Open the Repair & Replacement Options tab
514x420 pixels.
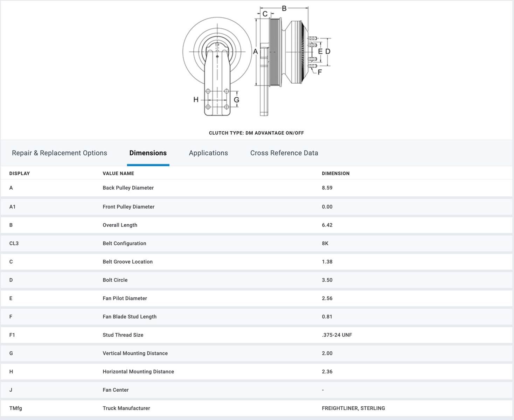click(60, 153)
